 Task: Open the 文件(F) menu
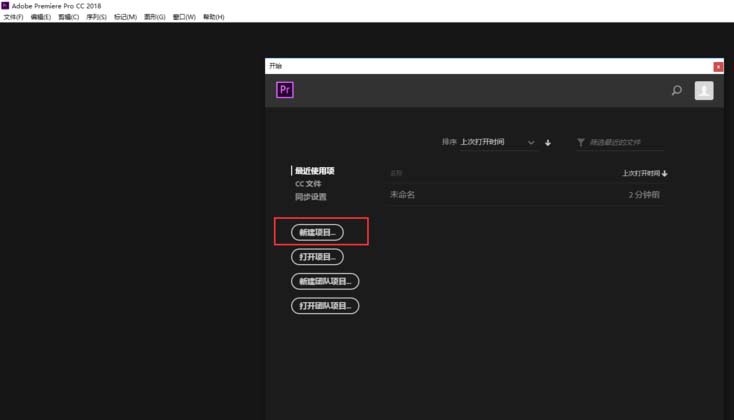13,17
